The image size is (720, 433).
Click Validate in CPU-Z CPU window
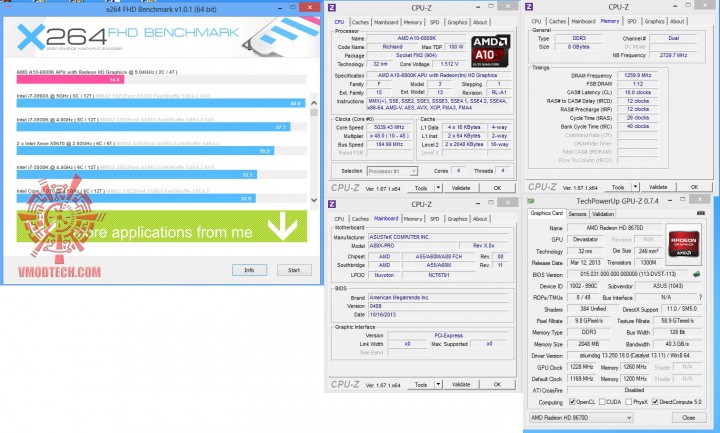[461, 188]
